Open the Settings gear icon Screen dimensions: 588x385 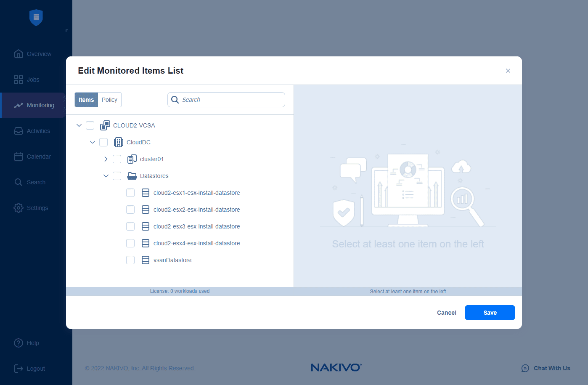[x=19, y=208]
